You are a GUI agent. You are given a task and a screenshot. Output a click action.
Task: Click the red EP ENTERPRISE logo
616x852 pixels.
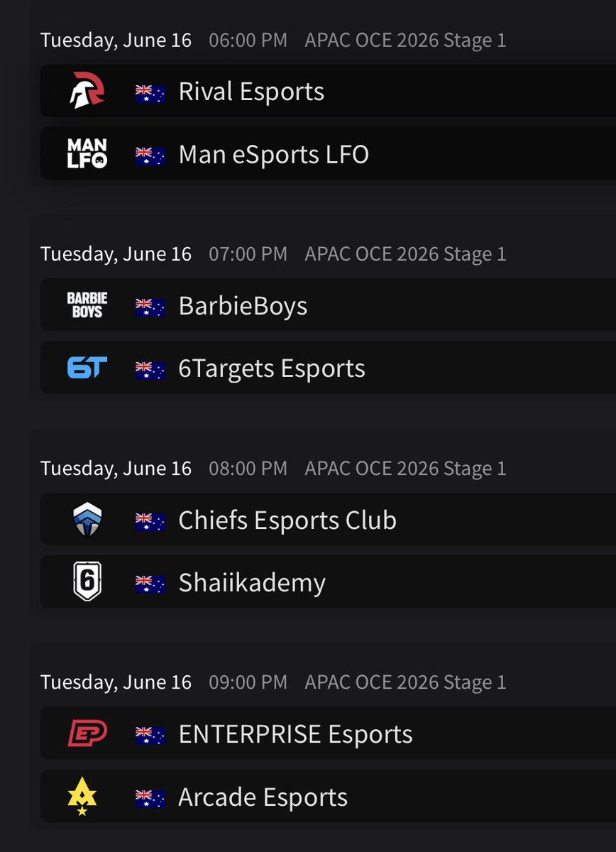[87, 733]
